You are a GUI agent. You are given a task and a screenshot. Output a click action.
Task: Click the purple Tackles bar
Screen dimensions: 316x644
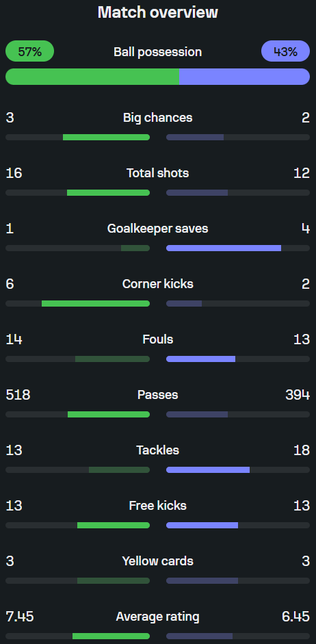coord(208,470)
